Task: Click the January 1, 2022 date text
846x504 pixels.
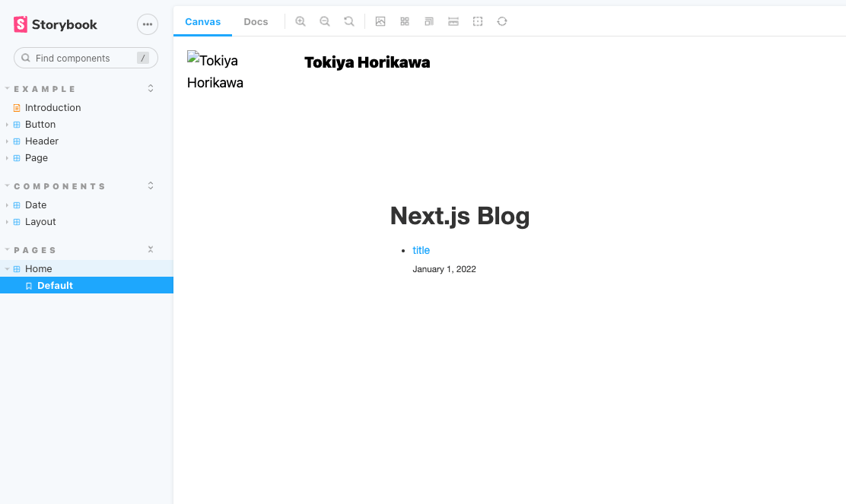Action: coord(444,269)
